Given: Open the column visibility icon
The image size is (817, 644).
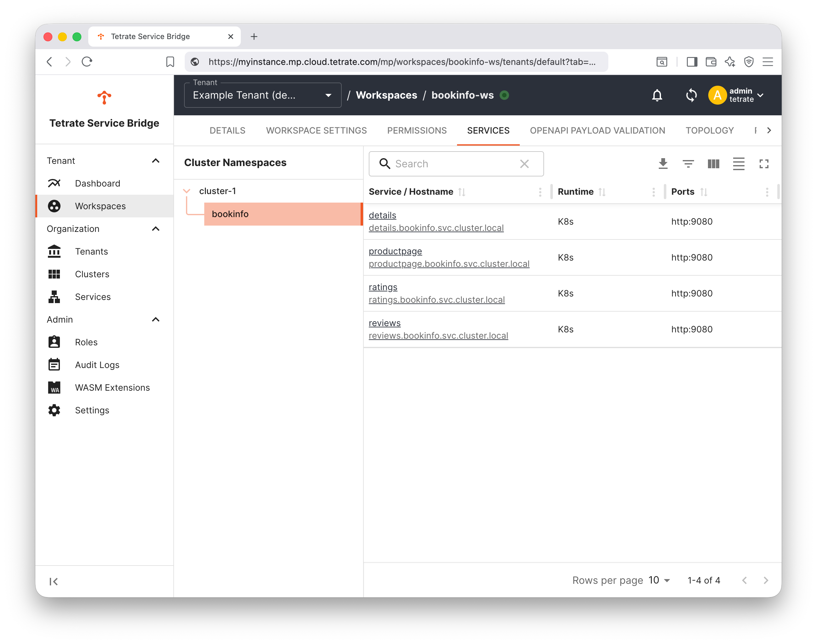Looking at the screenshot, I should [713, 164].
